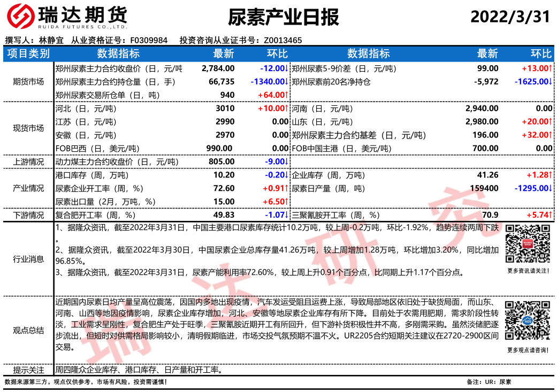This screenshot has width=557, height=392.
Task: Click the 更多观点请咨询 caption text
Action: [x=528, y=350]
